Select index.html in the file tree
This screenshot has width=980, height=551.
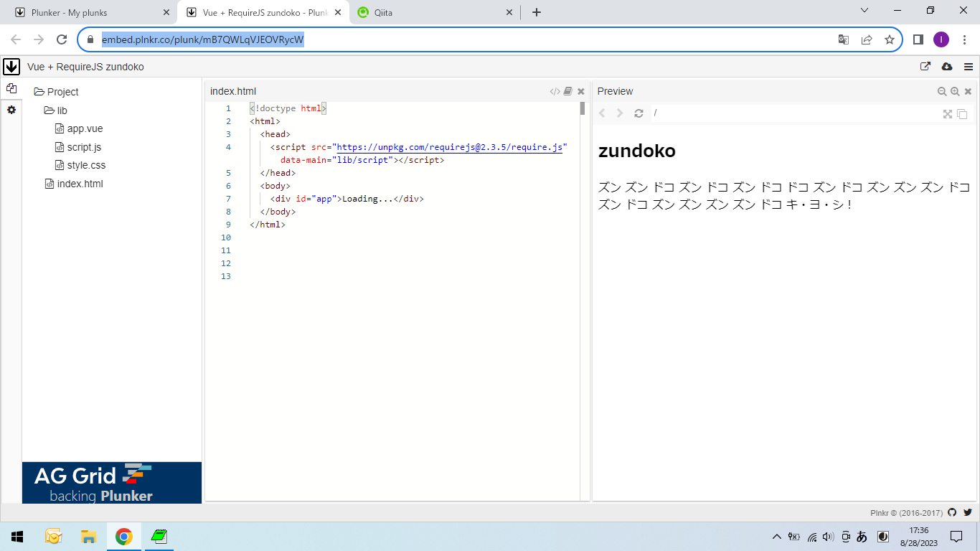tap(74, 184)
